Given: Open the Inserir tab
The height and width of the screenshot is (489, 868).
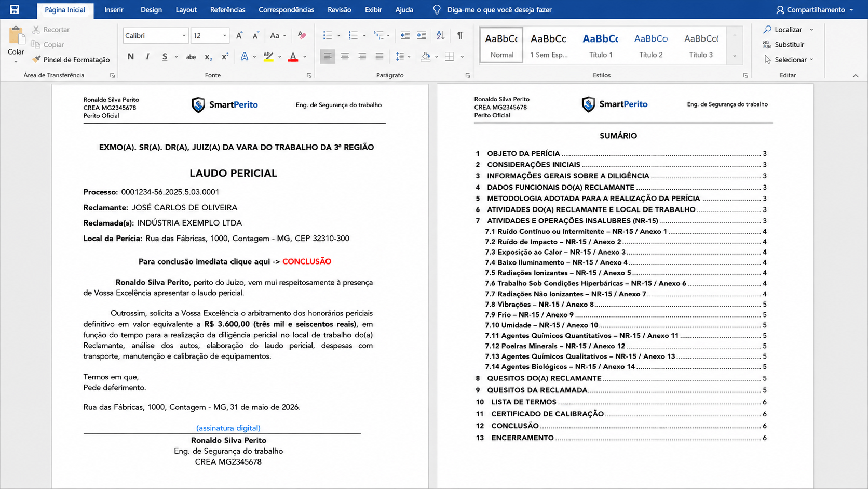Looking at the screenshot, I should [x=114, y=10].
